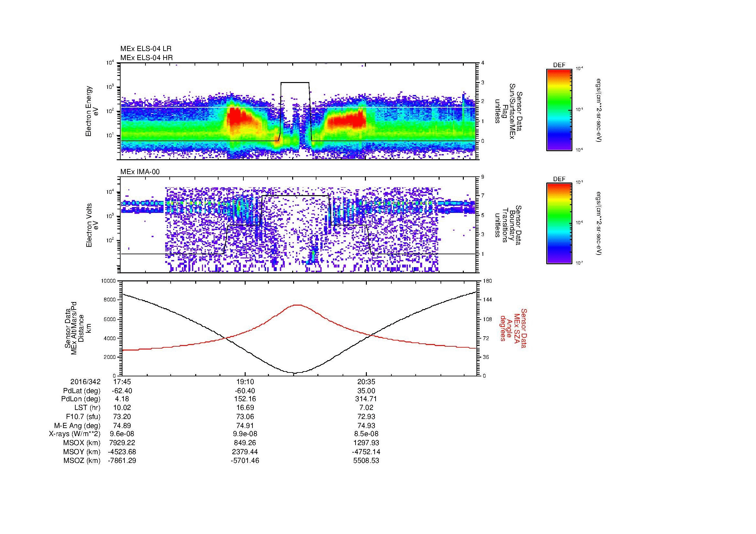Click the LST value 10.02
The image size is (756, 534).
click(122, 408)
